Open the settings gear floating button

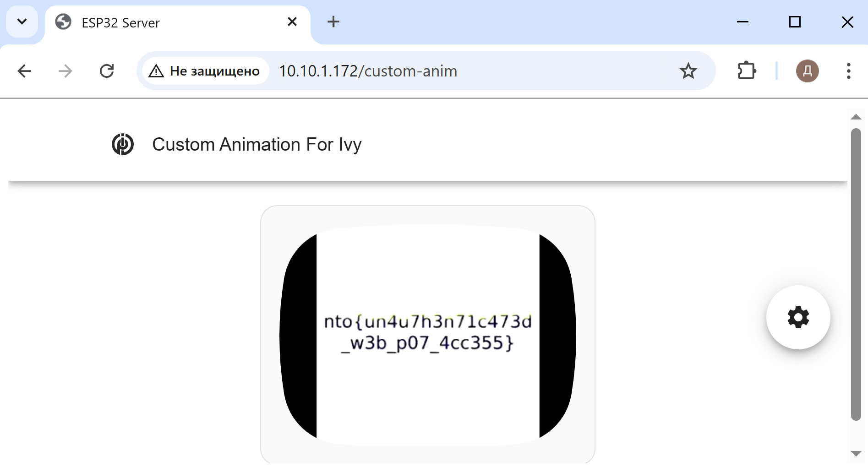[798, 317]
